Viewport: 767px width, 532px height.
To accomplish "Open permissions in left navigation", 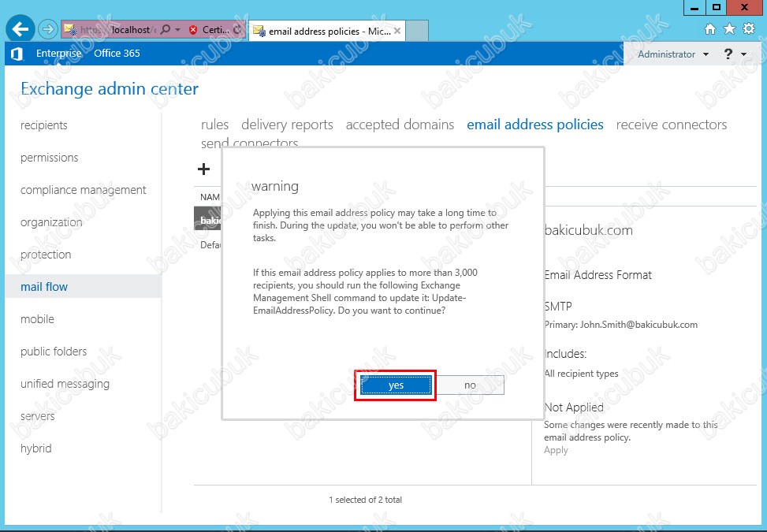I will pyautogui.click(x=50, y=158).
